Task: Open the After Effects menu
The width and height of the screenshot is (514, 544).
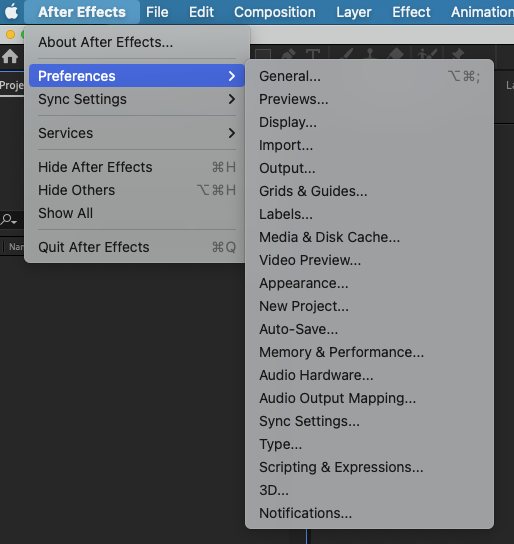Action: tap(82, 12)
